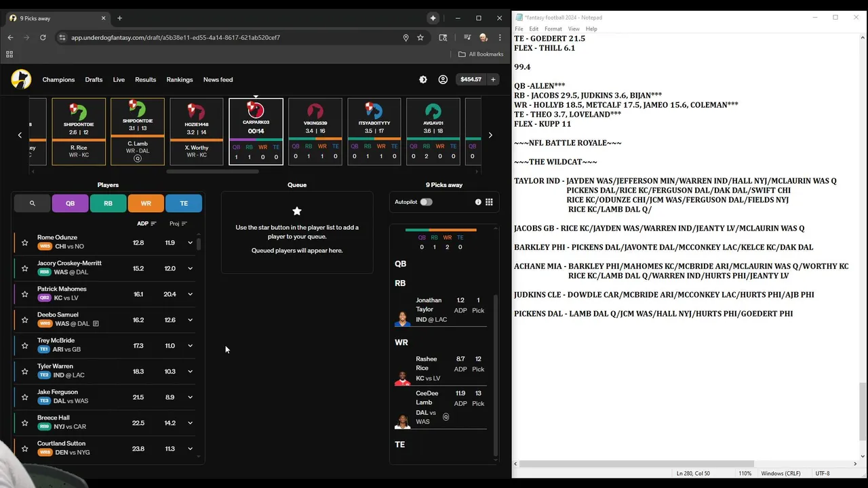Open Notepad File menu
The image size is (868, 488).
(519, 29)
